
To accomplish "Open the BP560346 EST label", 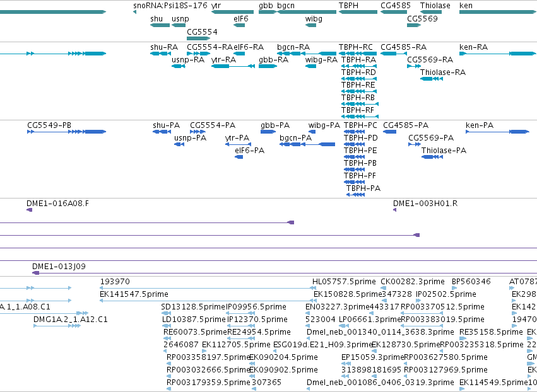I will pyautogui.click(x=471, y=282).
